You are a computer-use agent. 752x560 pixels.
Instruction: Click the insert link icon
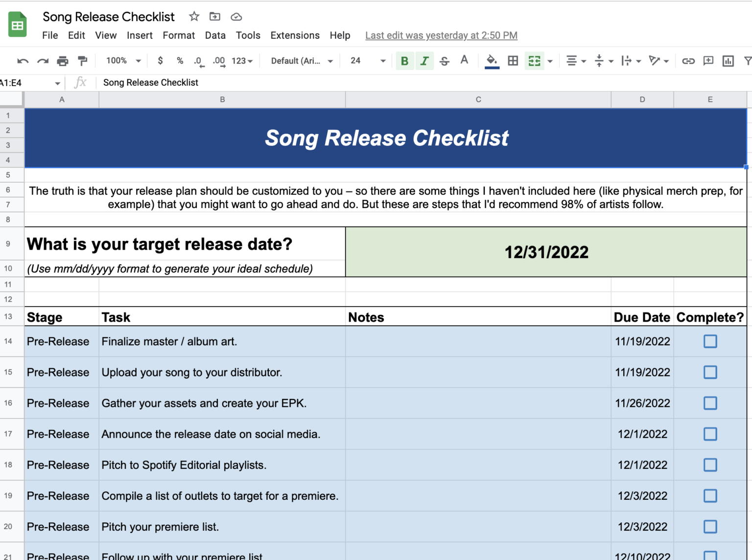[x=688, y=61]
